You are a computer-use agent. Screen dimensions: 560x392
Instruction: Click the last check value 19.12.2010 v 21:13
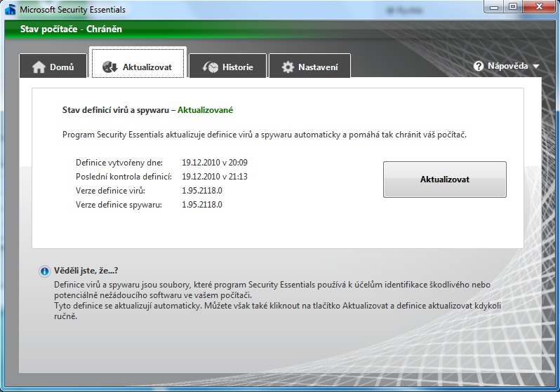215,176
